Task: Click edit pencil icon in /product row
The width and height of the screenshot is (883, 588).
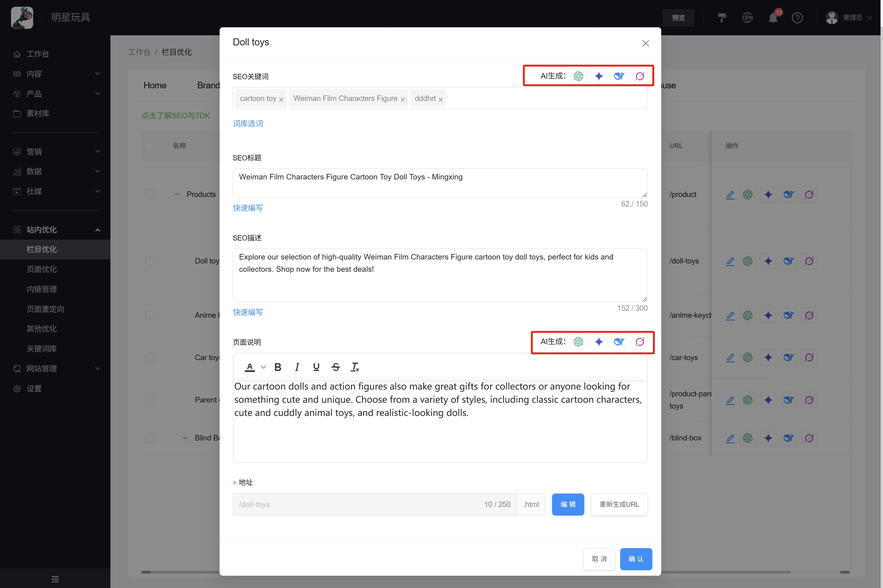Action: (x=730, y=195)
